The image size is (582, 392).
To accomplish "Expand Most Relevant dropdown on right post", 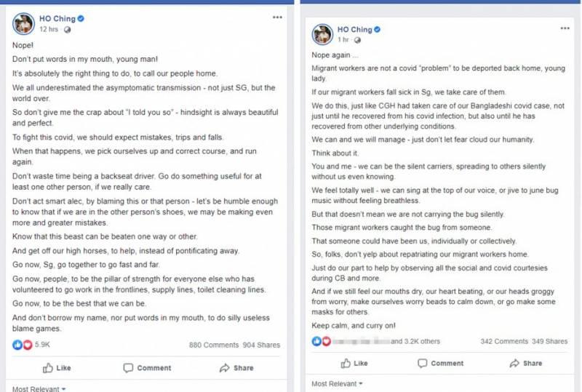I will (x=337, y=383).
